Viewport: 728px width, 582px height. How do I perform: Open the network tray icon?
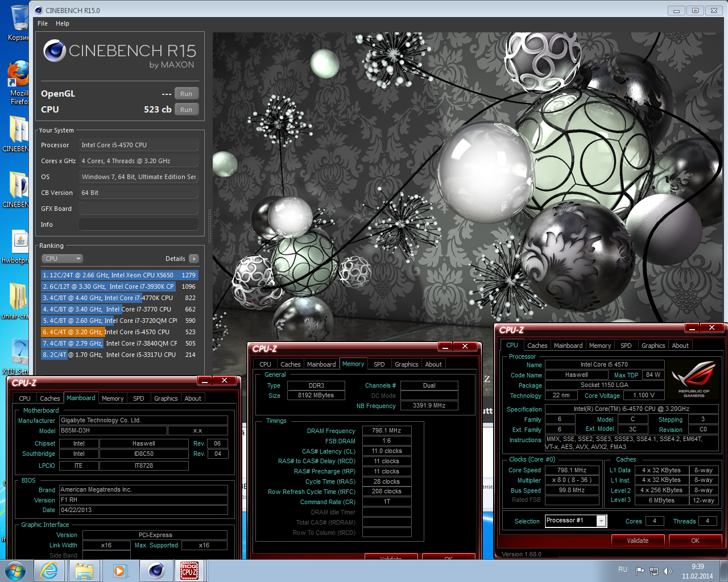654,571
